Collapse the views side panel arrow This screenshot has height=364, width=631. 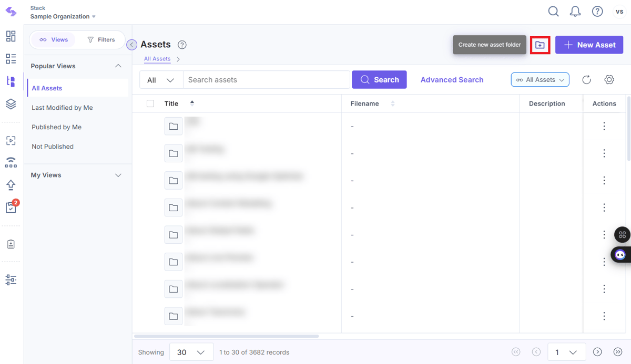132,45
